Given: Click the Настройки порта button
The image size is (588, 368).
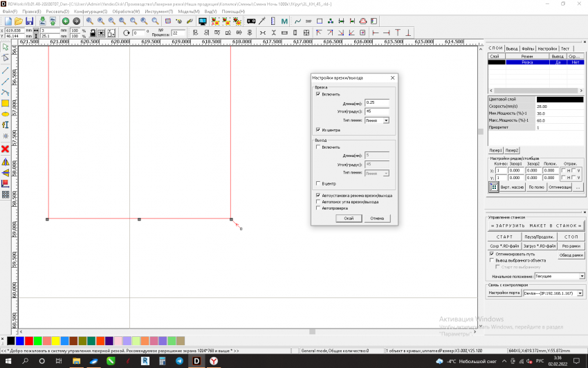Looking at the screenshot, I should (504, 293).
